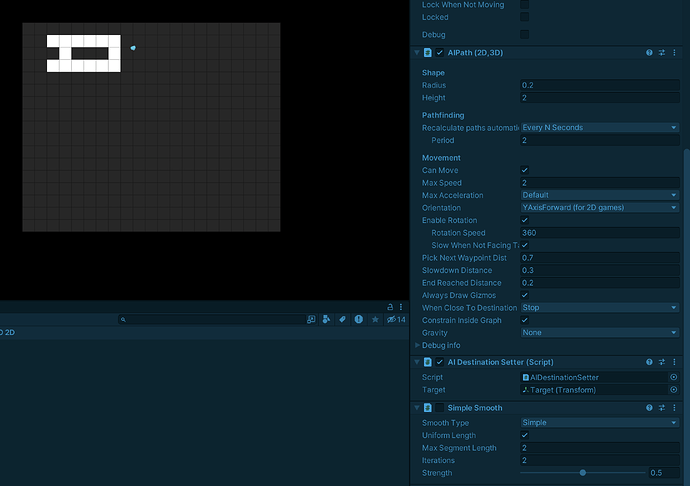Open the Orientation YAxisForward dropdown
This screenshot has height=486, width=690.
tap(599, 207)
